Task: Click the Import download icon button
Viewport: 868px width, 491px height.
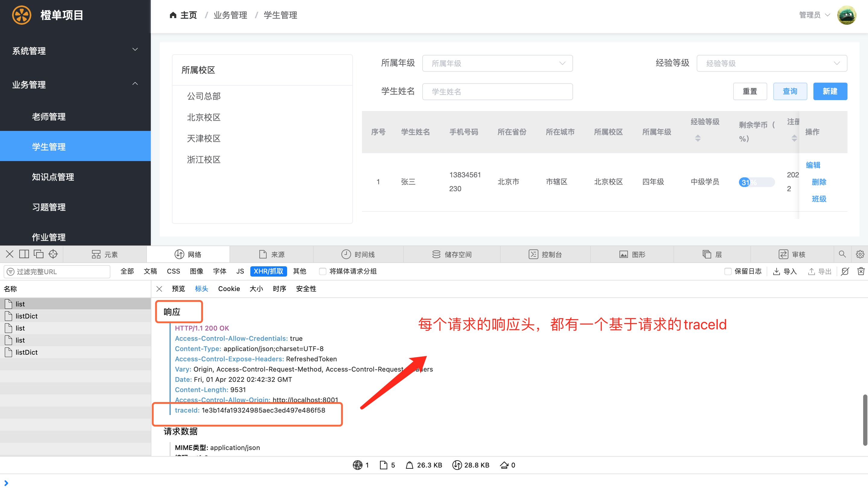Action: pos(785,271)
